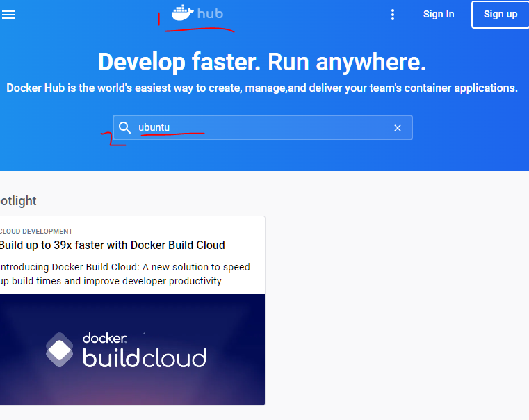This screenshot has height=420, width=529.
Task: Click the Sign up button
Action: pyautogui.click(x=500, y=15)
